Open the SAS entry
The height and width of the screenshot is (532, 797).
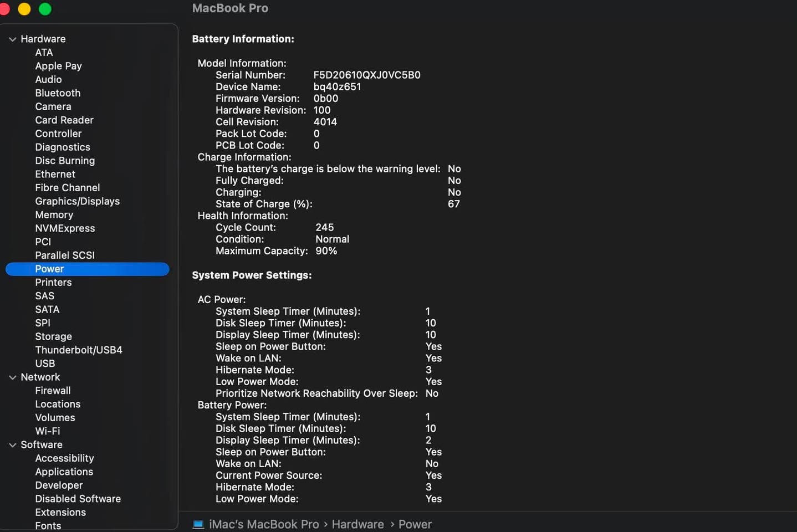tap(45, 296)
